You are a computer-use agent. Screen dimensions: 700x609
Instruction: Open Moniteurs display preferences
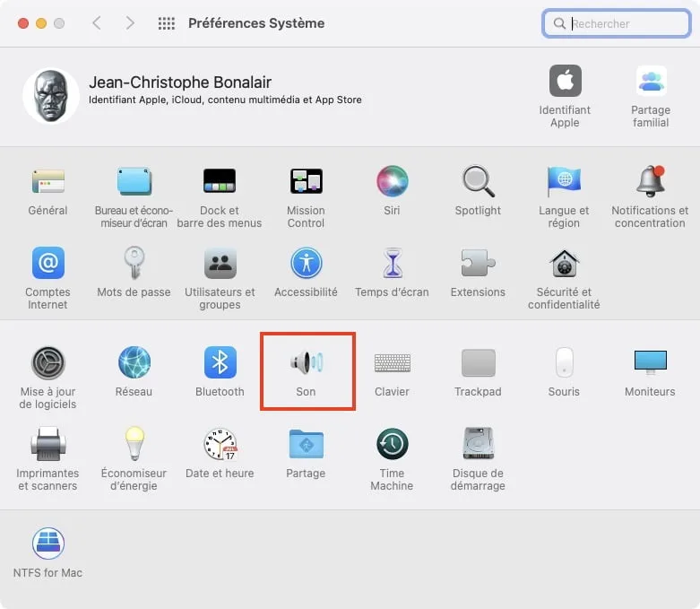click(650, 362)
